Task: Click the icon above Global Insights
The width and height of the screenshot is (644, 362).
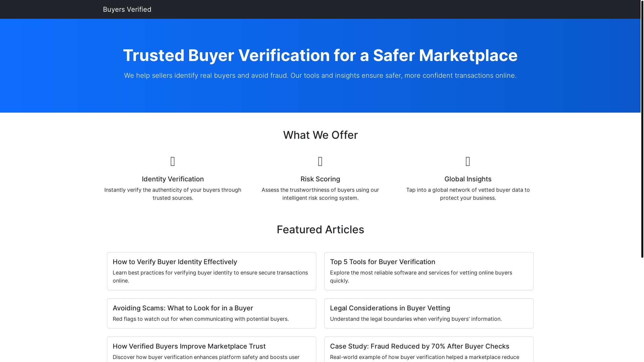Action: click(468, 162)
